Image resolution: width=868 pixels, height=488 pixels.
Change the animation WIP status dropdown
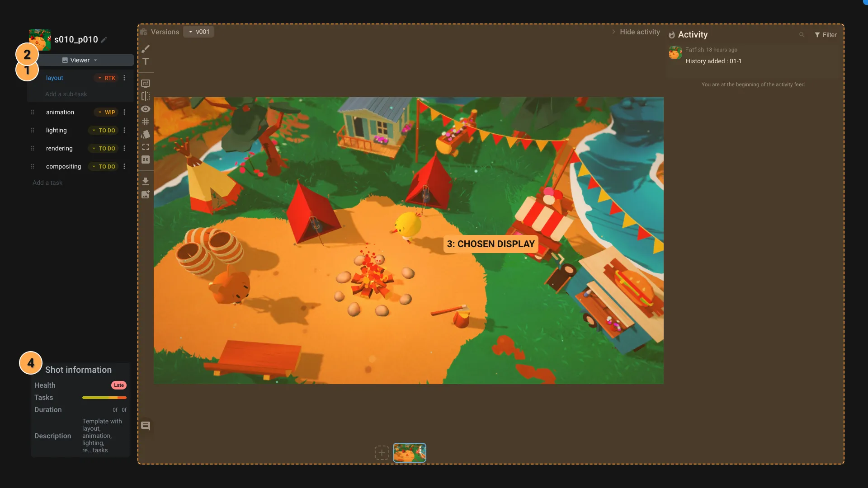pyautogui.click(x=107, y=112)
